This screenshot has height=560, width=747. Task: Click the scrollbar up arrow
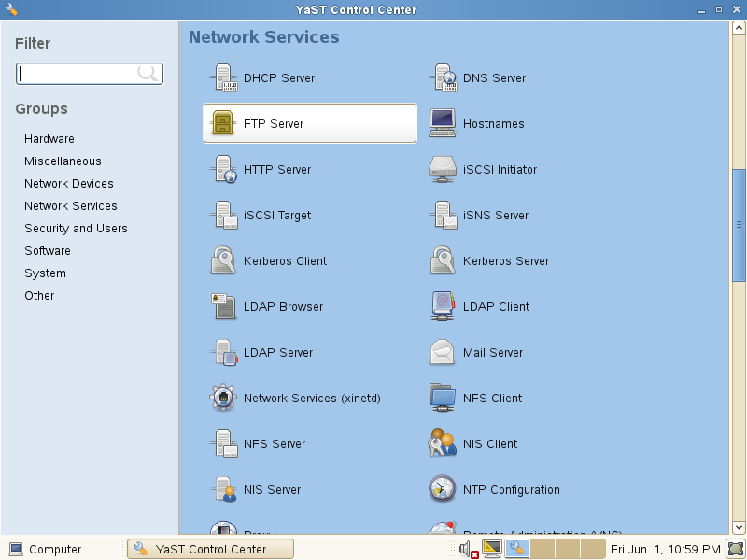coord(739,28)
